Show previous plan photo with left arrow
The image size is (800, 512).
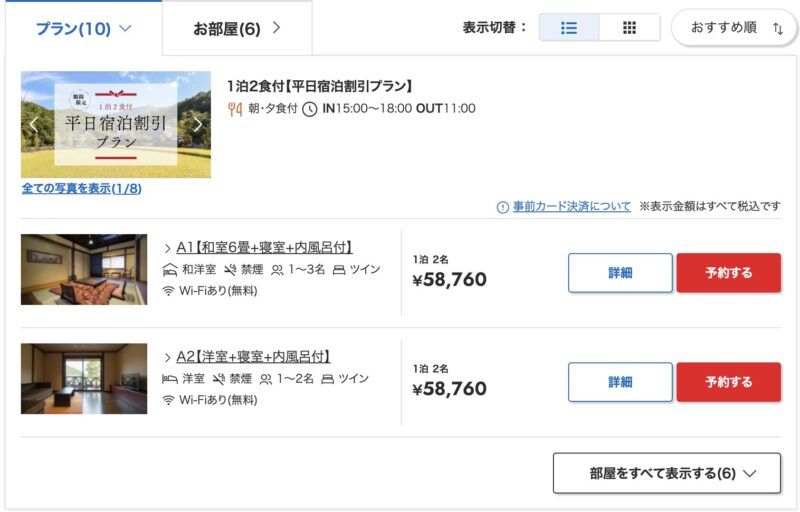[34, 124]
